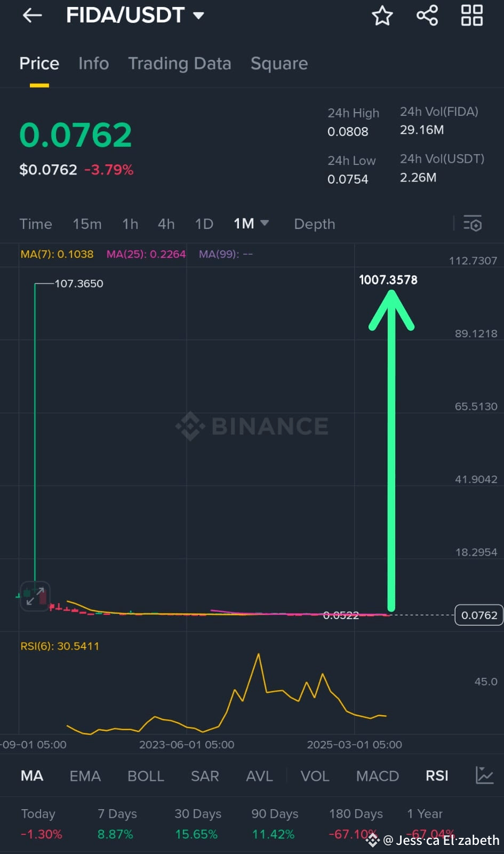Toggle the SAR indicator

tap(205, 776)
